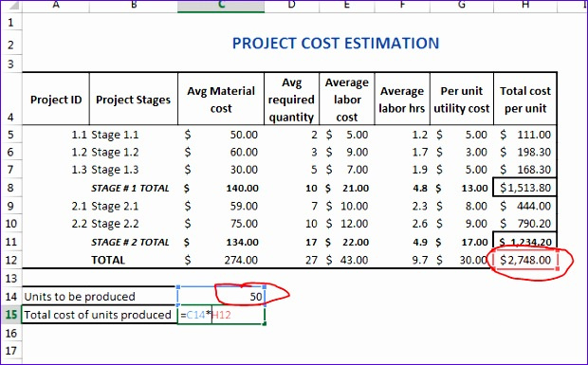Select the PROJECT COST ESTIMATION title

pos(336,43)
